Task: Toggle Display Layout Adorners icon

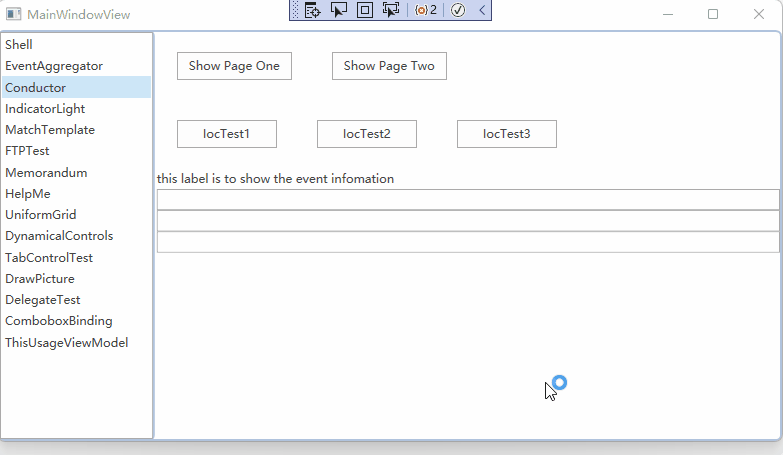Action: (365, 10)
